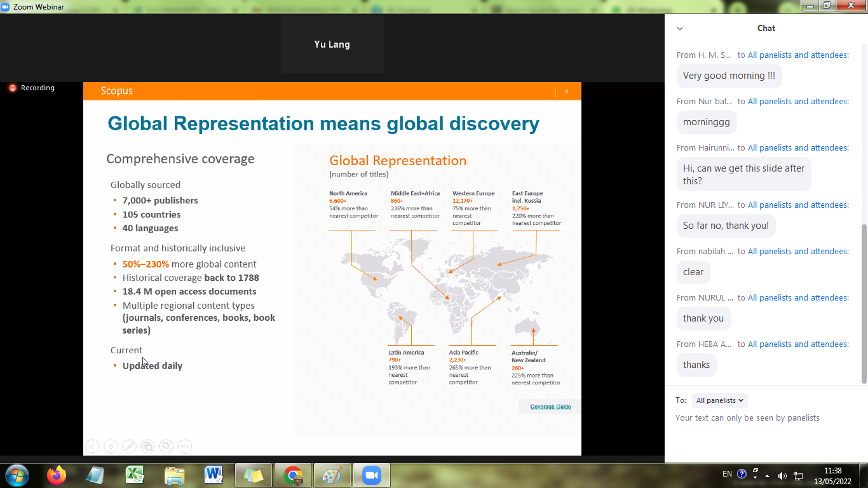Open Sticky Notes from the taskbar

point(253,475)
